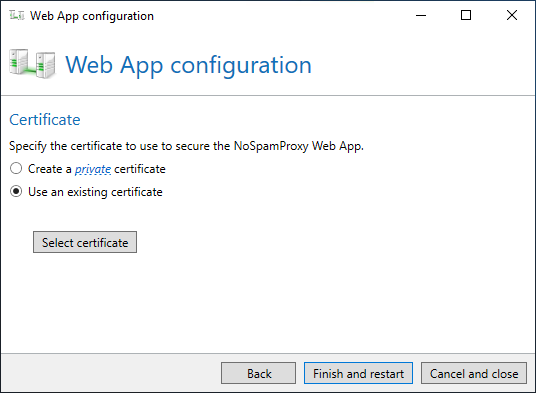Screen dimensions: 536x393
Task: Click Cancel and close
Action: [x=474, y=373]
